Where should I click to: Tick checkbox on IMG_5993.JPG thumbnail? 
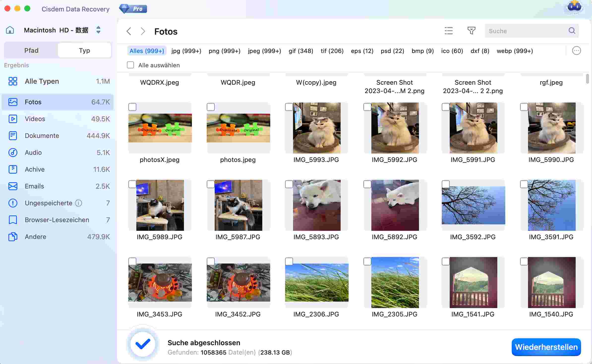[289, 107]
